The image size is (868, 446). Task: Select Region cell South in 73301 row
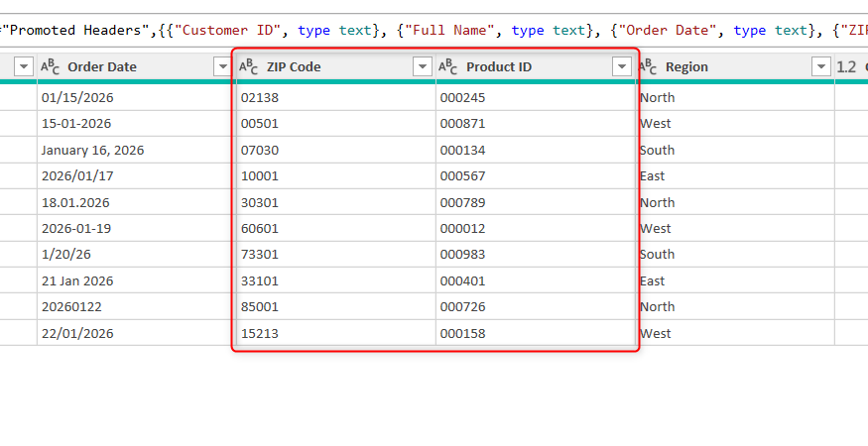pyautogui.click(x=735, y=255)
